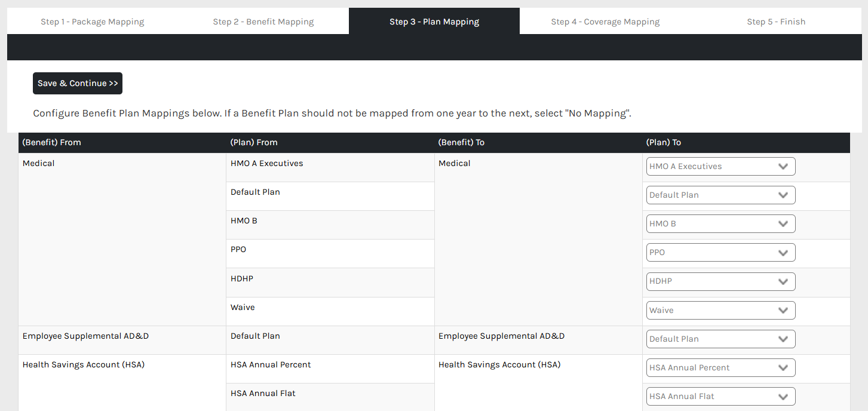Image resolution: width=868 pixels, height=411 pixels.
Task: Click the Configure Benefit Plan Mappings instruction text
Action: (332, 114)
